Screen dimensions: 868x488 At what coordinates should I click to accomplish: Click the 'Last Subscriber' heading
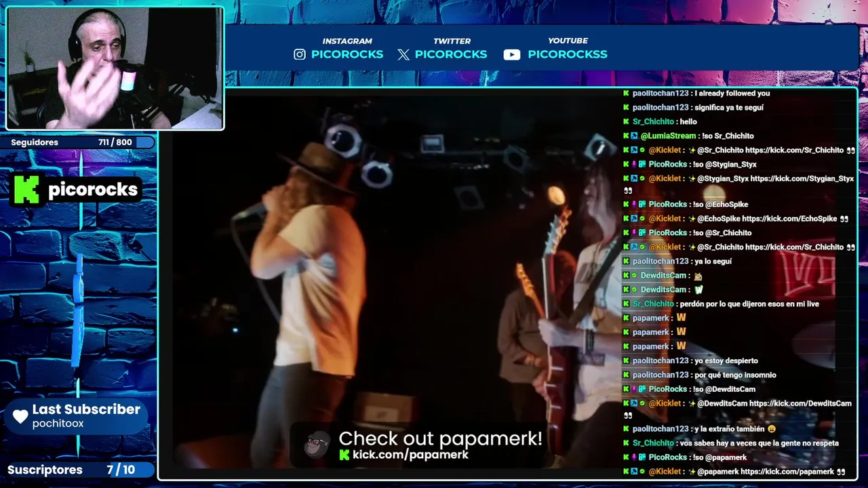pyautogui.click(x=86, y=409)
